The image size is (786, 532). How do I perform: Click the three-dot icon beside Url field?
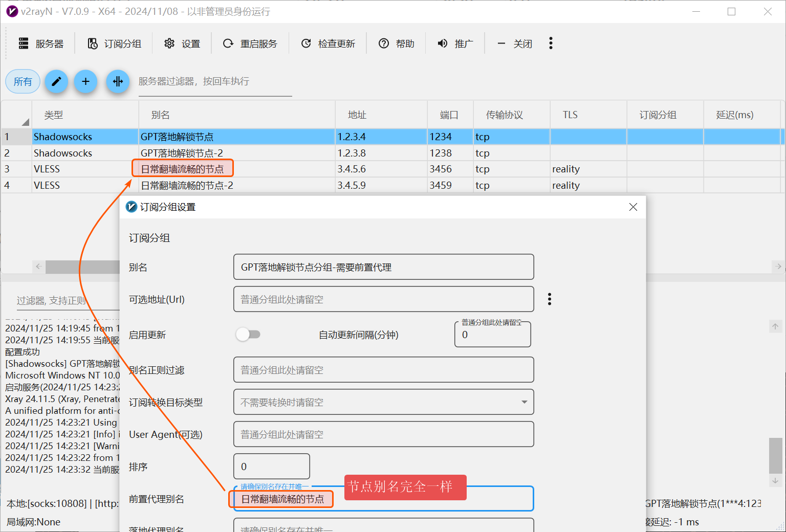(550, 299)
